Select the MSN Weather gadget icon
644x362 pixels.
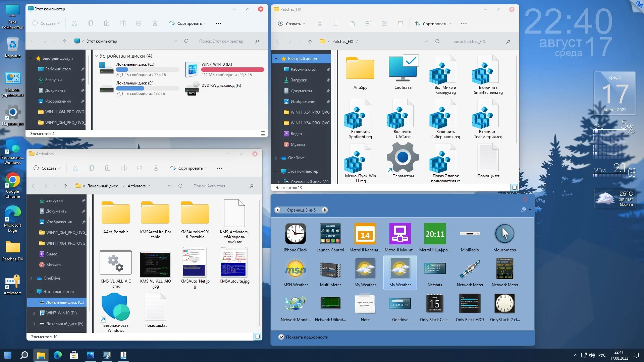295,269
